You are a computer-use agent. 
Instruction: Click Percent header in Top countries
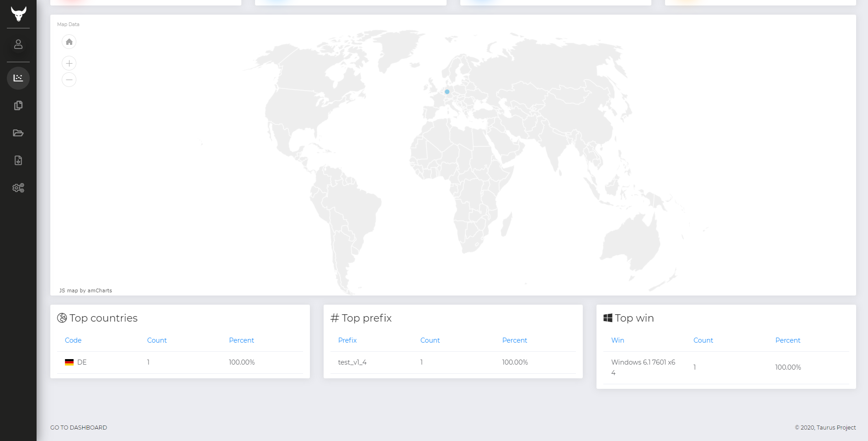[241, 340]
